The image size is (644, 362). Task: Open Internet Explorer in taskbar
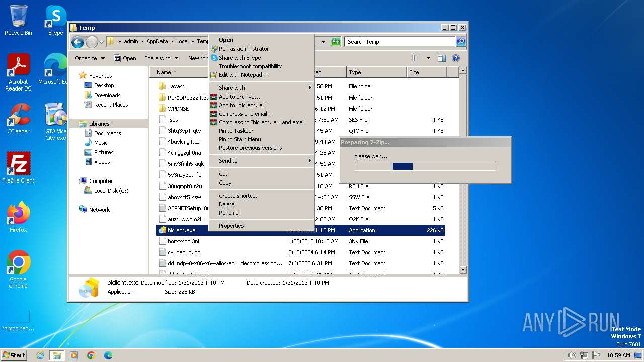(x=40, y=355)
